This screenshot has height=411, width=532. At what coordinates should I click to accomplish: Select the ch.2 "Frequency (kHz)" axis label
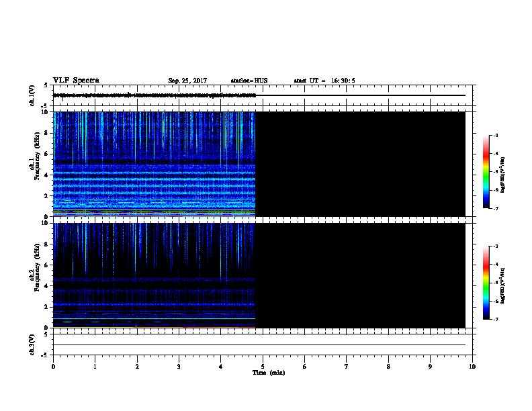(x=37, y=267)
